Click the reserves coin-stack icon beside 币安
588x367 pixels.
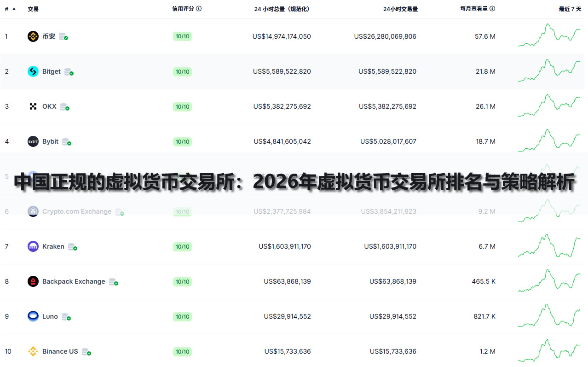63,36
